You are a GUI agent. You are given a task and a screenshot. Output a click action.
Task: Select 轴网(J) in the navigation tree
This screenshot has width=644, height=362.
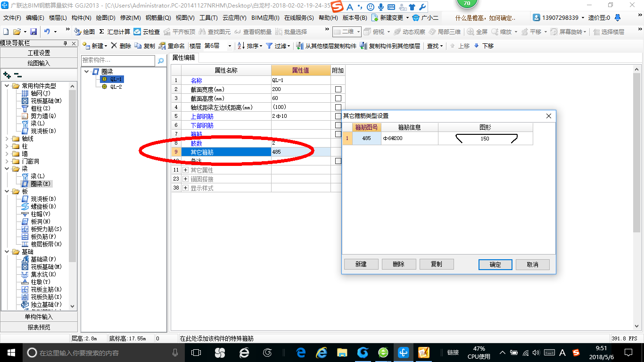point(40,93)
